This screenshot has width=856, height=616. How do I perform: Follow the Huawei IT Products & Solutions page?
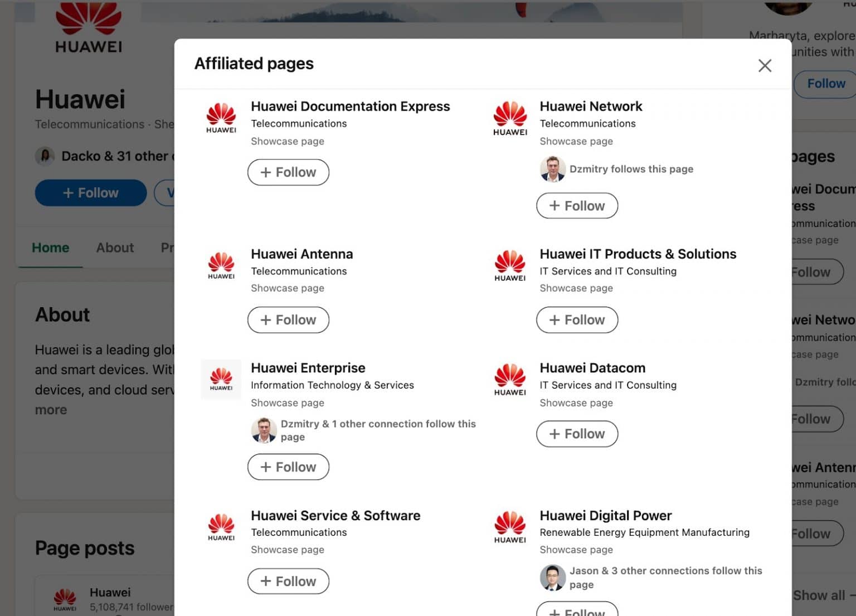577,320
